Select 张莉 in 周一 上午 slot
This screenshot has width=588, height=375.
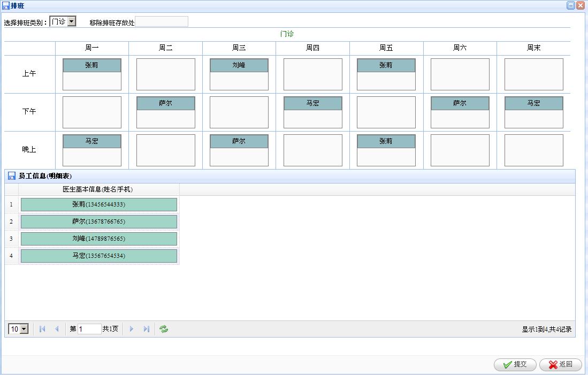point(92,65)
